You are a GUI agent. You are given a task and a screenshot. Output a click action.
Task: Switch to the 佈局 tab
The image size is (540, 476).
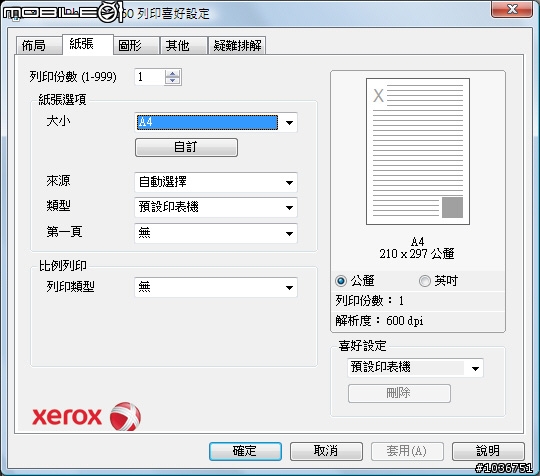pyautogui.click(x=38, y=45)
